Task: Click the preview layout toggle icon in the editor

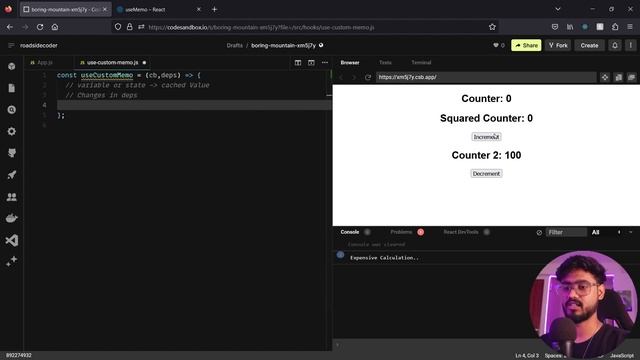Action: pyautogui.click(x=311, y=62)
